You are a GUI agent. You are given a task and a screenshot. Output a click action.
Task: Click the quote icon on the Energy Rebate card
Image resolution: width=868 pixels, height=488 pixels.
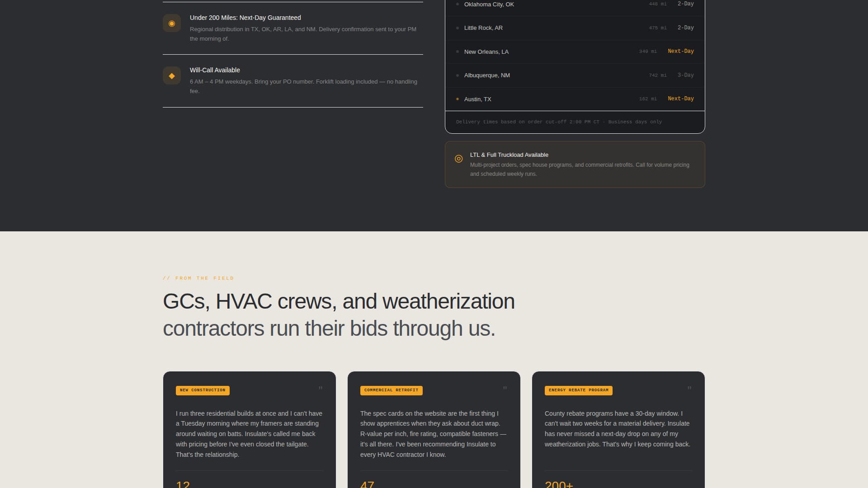689,388
